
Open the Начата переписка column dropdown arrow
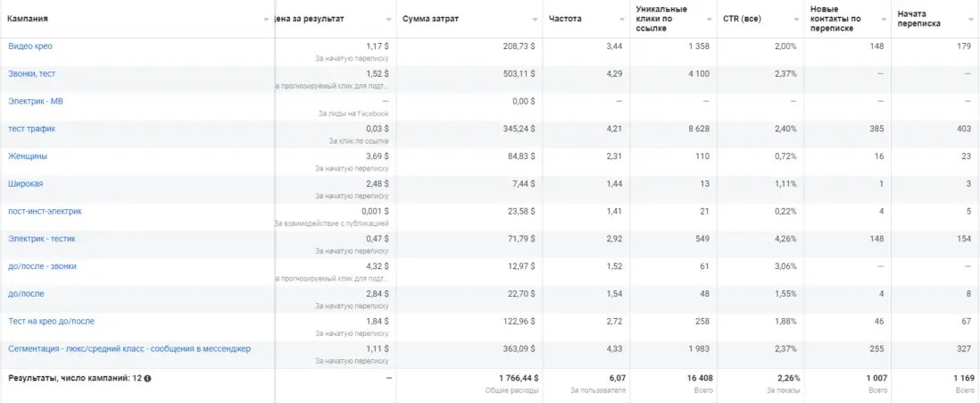coord(970,19)
